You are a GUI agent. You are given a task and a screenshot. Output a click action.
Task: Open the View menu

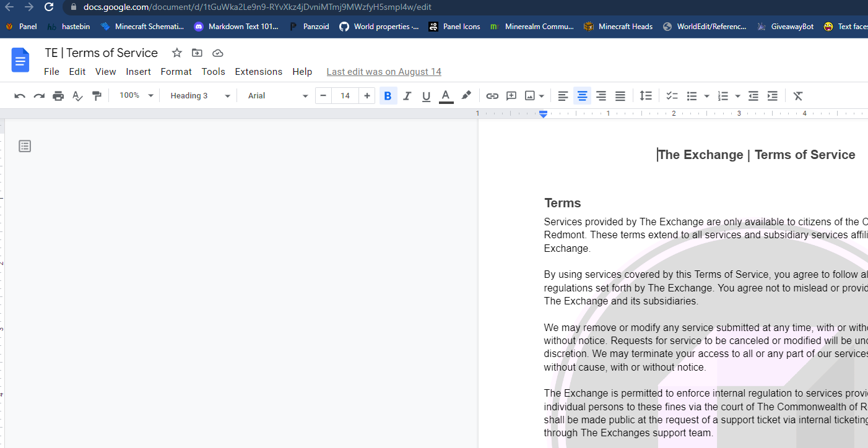(106, 72)
